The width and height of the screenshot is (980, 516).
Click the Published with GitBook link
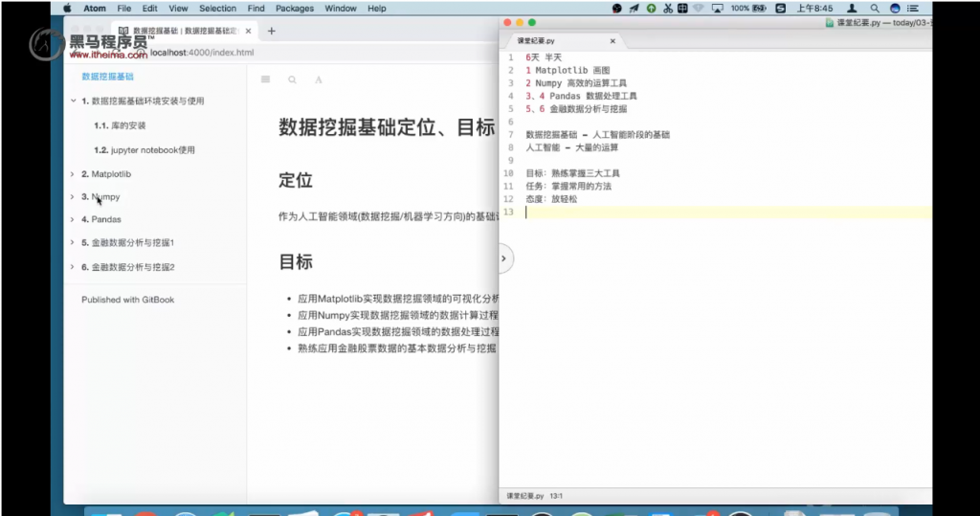[x=127, y=300]
